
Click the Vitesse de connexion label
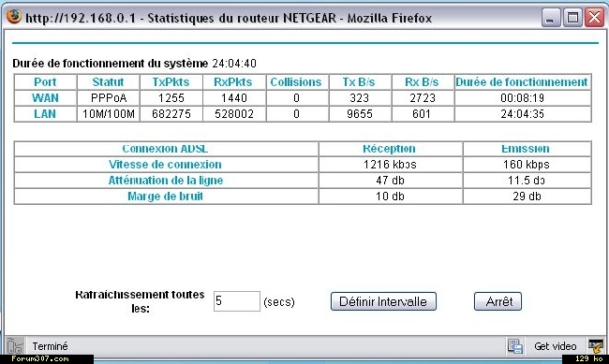click(x=165, y=164)
